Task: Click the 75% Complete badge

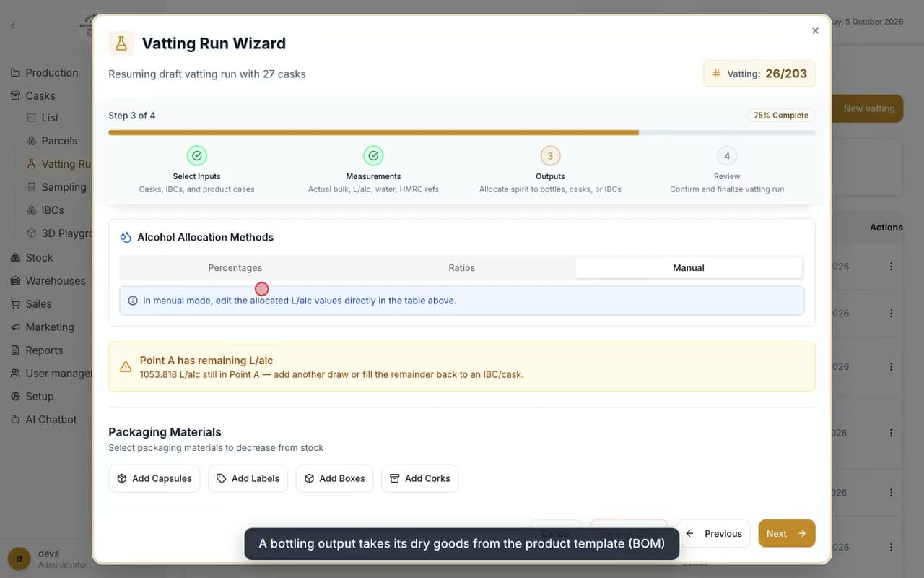Action: (x=781, y=116)
